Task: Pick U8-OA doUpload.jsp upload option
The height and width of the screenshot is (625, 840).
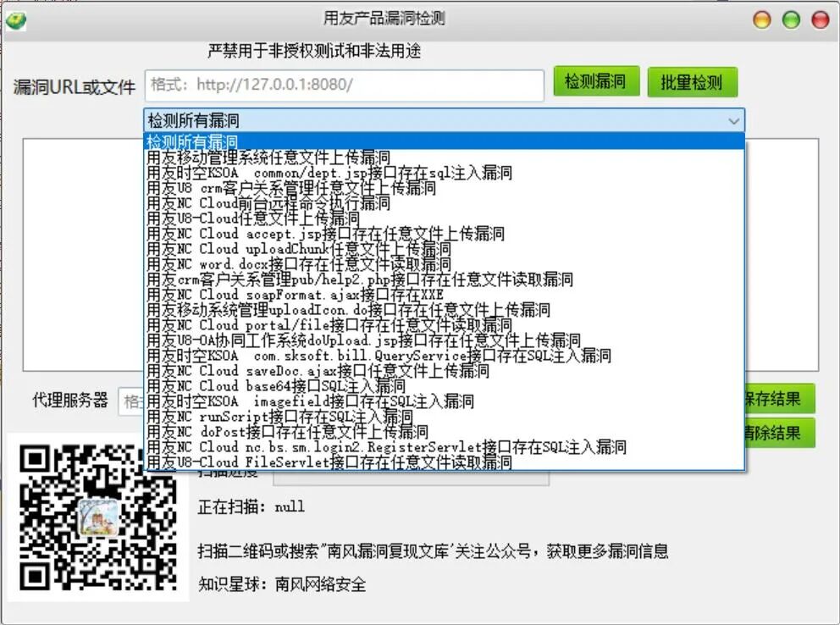Action: (x=444, y=340)
